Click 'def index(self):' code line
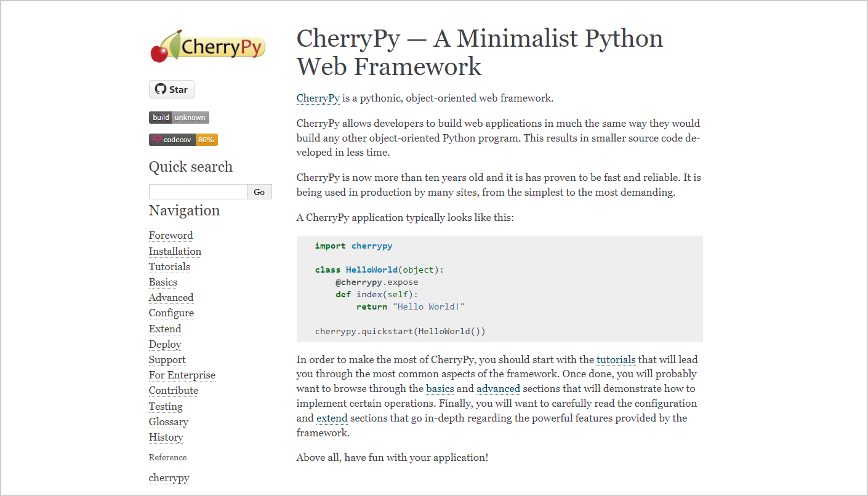 377,294
